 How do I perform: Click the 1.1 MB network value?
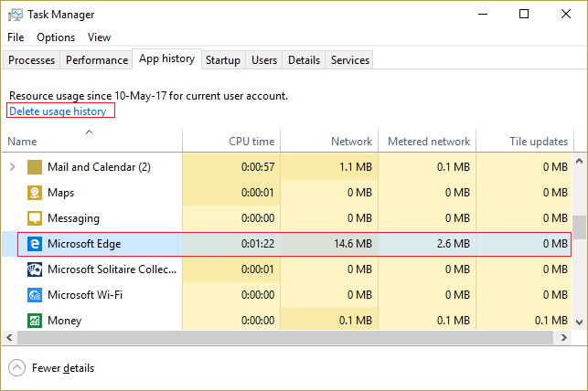[356, 167]
